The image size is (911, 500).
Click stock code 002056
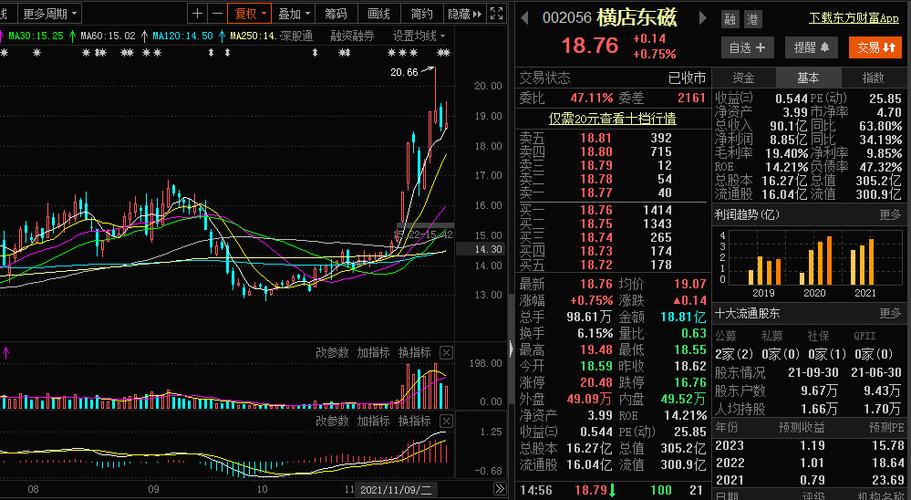tap(567, 18)
